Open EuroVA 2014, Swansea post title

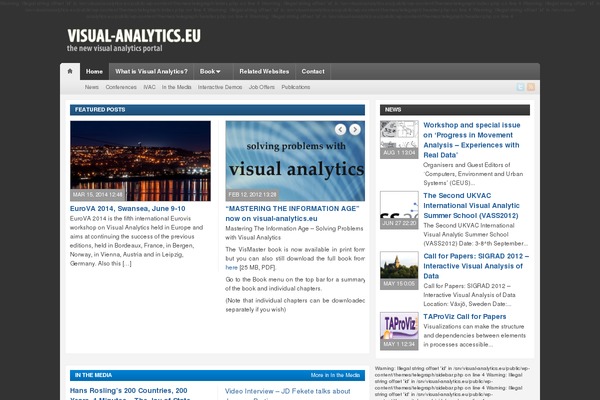pos(127,209)
